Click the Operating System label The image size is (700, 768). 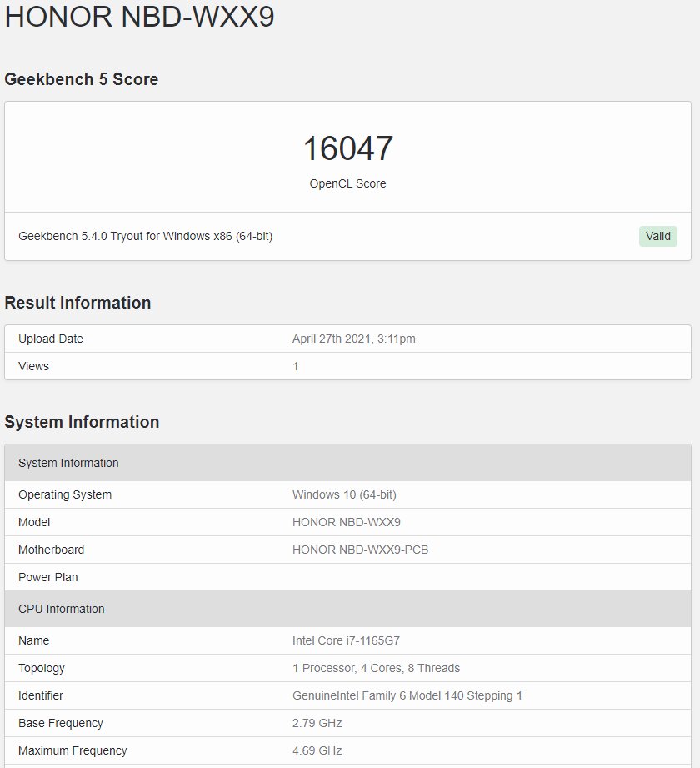(x=65, y=494)
